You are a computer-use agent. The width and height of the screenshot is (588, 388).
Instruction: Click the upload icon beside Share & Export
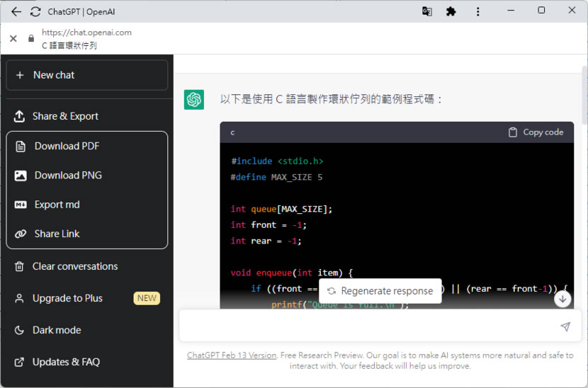[19, 116]
